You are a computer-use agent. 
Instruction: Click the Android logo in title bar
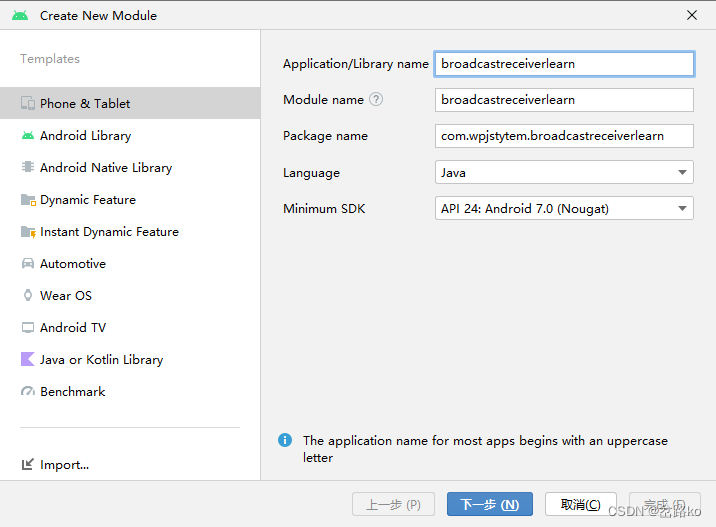click(20, 16)
